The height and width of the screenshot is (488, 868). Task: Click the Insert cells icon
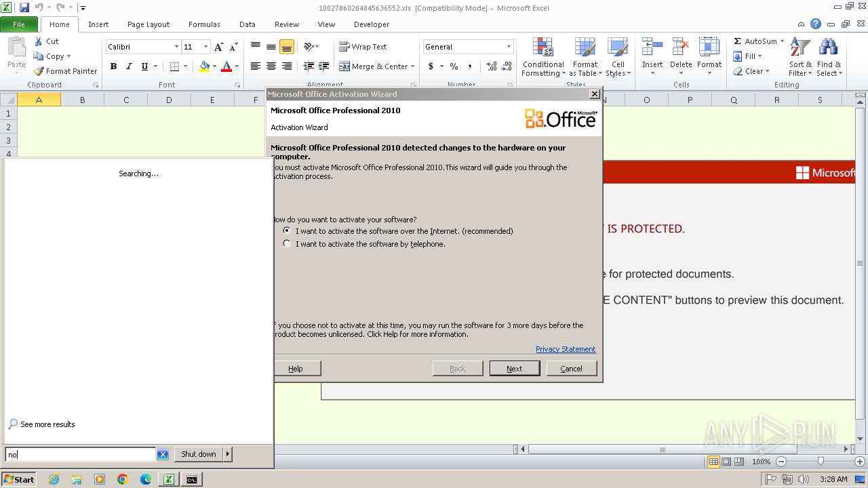click(652, 47)
